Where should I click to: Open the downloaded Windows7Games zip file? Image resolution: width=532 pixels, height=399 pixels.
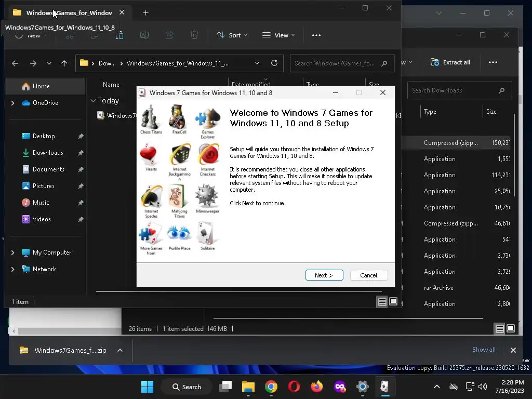(x=63, y=350)
